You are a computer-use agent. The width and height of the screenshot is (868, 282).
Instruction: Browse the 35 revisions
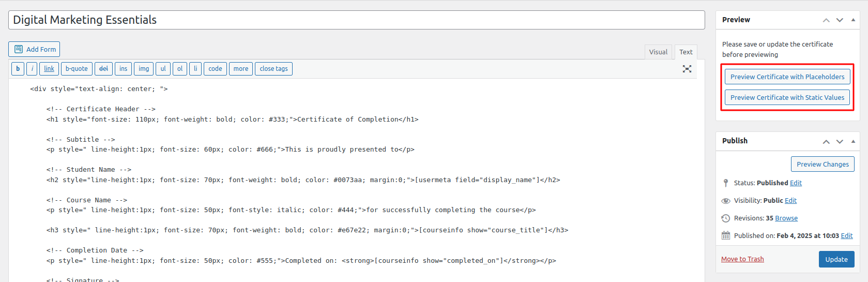[x=786, y=218]
